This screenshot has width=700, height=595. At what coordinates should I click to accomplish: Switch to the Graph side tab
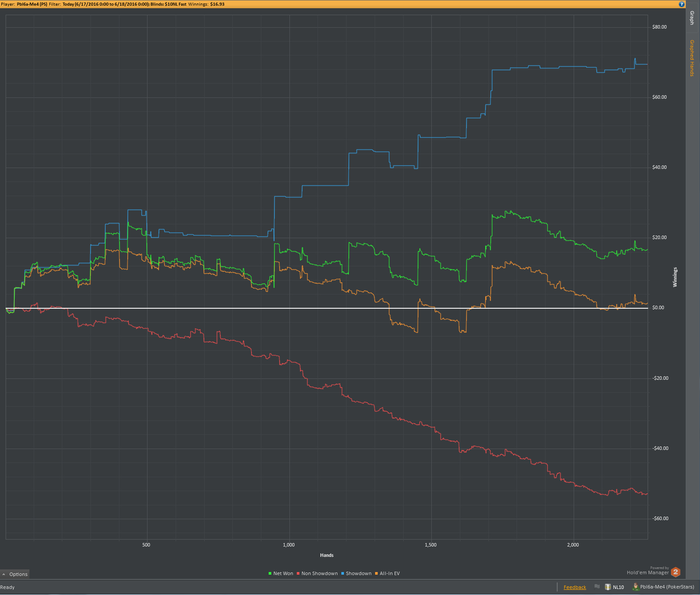(x=692, y=18)
